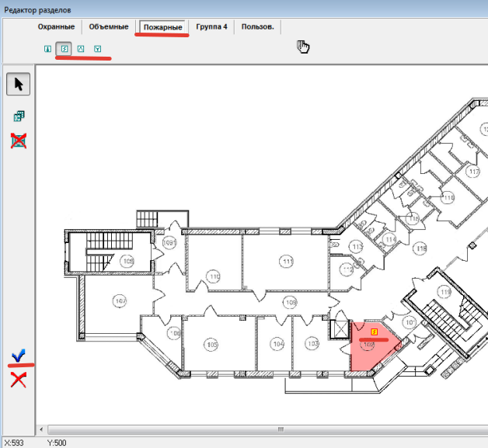Click room 111 on the floor plan
This screenshot has width=488, height=448.
pos(288,262)
